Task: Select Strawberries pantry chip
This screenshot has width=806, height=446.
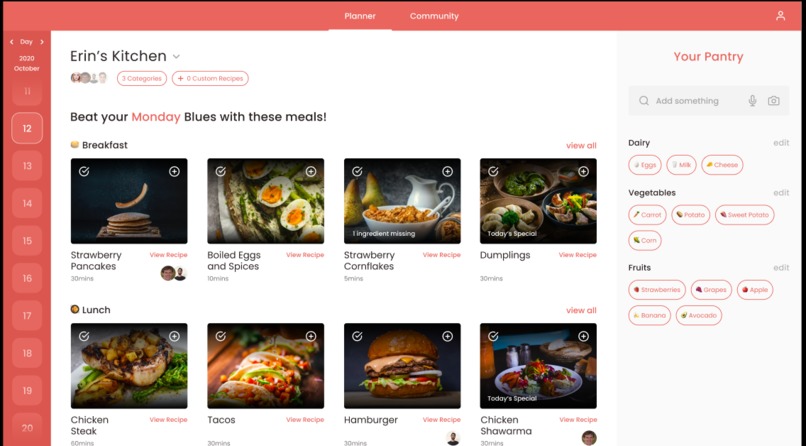Action: coord(656,290)
